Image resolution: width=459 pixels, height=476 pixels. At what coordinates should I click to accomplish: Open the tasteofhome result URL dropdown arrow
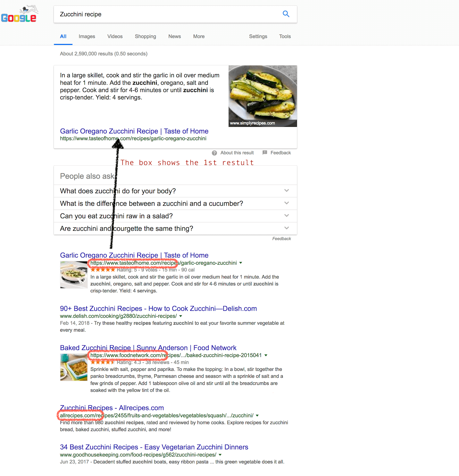(x=241, y=263)
